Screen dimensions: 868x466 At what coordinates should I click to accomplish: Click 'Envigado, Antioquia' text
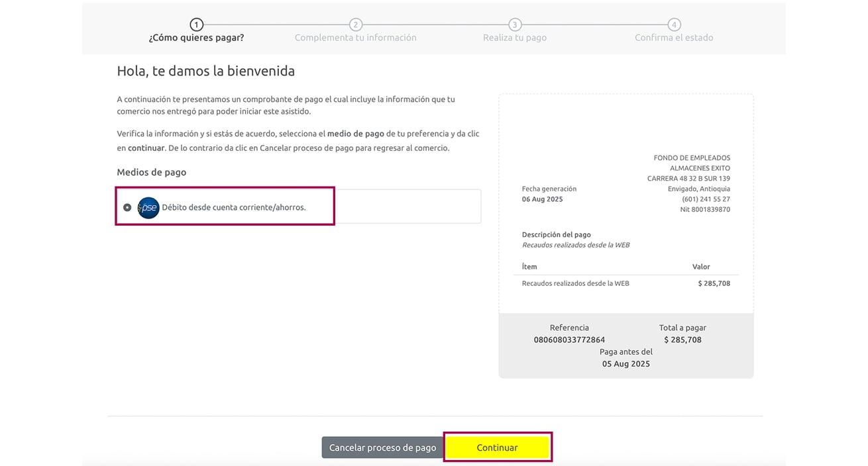point(699,189)
